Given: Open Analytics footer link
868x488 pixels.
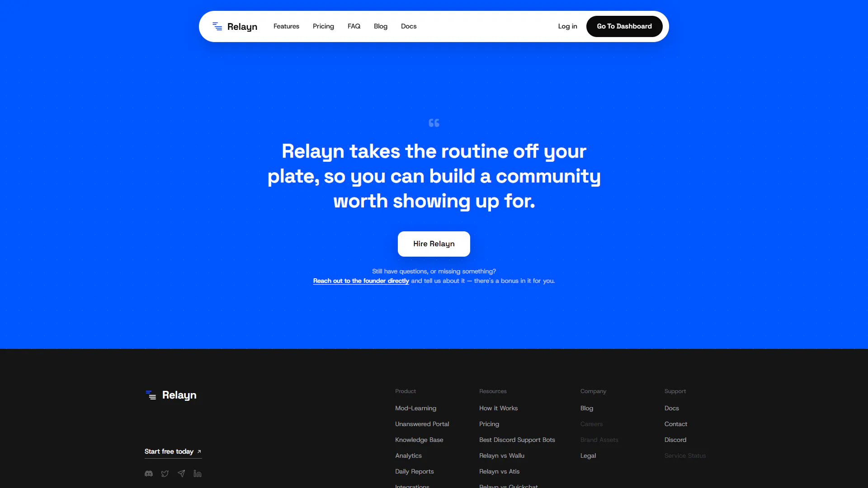Looking at the screenshot, I should (x=408, y=455).
